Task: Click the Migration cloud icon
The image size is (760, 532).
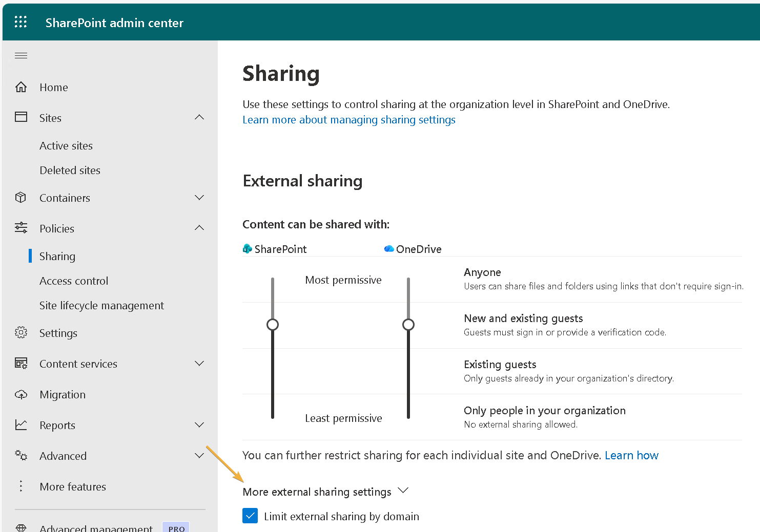Action: [x=21, y=394]
